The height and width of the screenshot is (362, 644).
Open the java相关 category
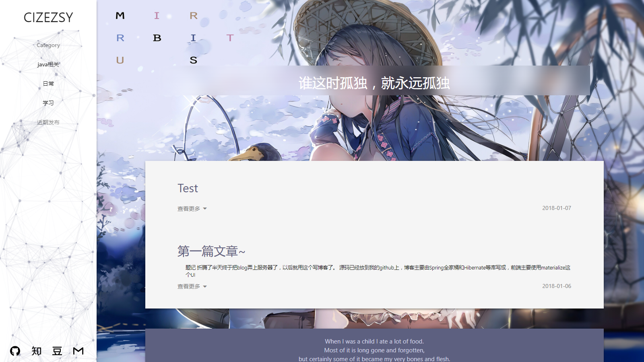tap(48, 64)
